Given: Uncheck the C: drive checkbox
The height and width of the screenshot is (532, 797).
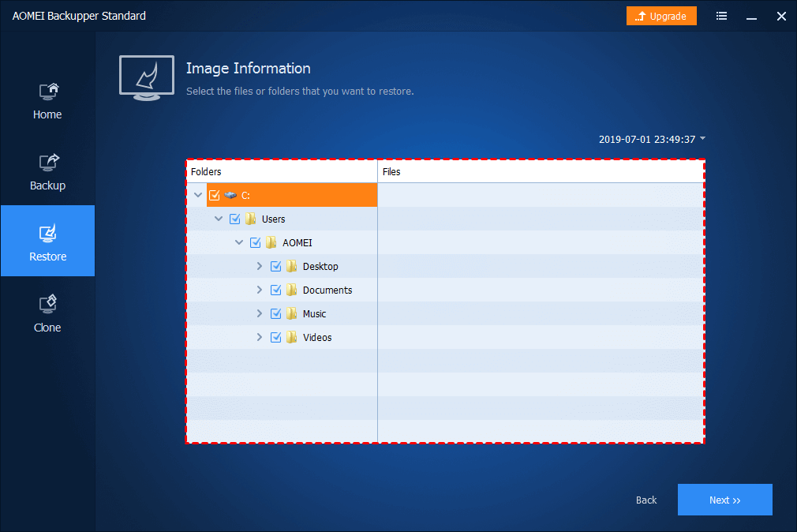Looking at the screenshot, I should coord(215,195).
